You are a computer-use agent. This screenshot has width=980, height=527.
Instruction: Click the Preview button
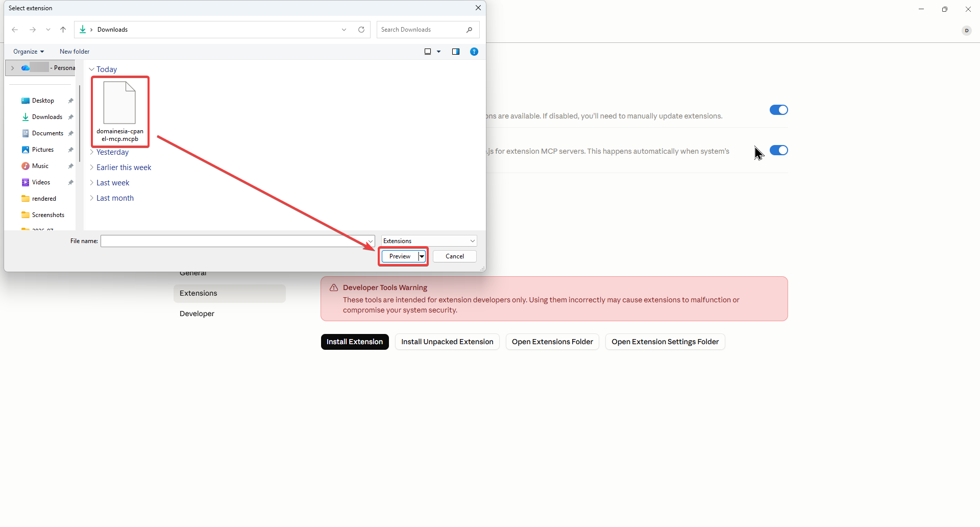click(x=400, y=256)
